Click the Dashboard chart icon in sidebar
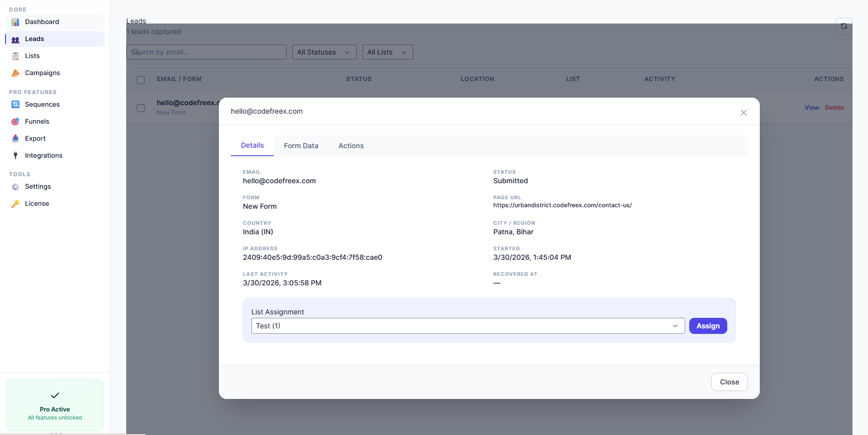 [16, 22]
